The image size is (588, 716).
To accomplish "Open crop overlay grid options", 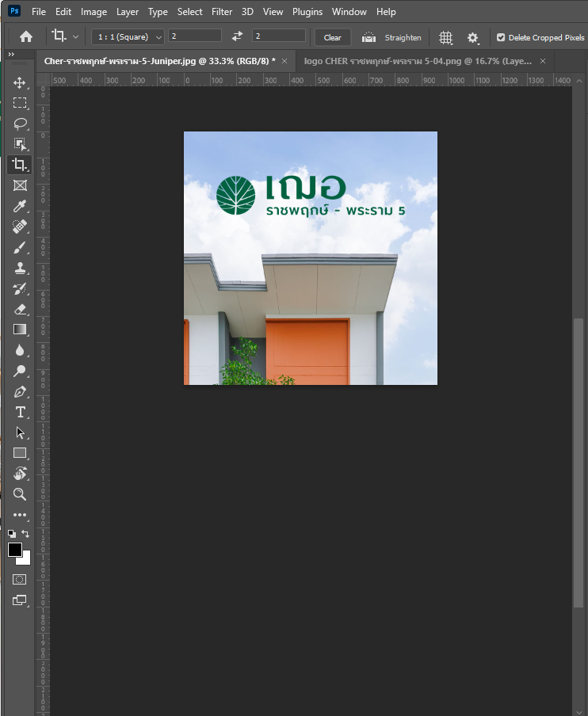I will pos(445,37).
